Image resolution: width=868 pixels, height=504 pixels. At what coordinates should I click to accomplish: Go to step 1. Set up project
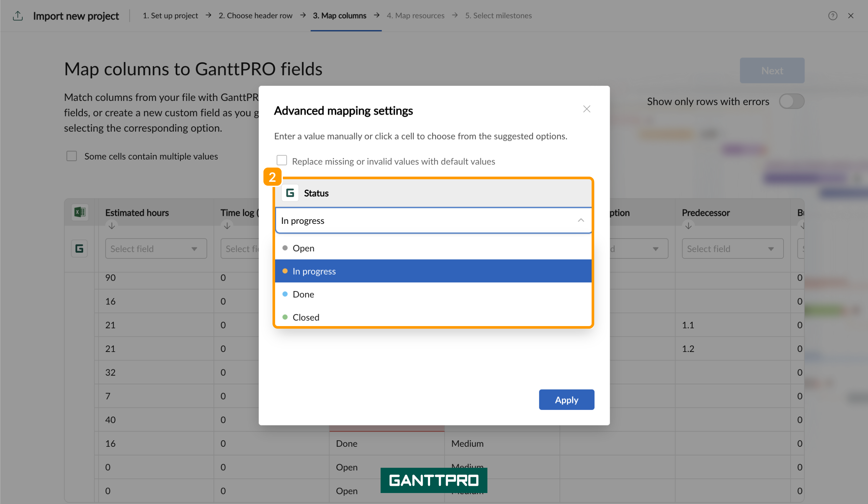tap(170, 16)
